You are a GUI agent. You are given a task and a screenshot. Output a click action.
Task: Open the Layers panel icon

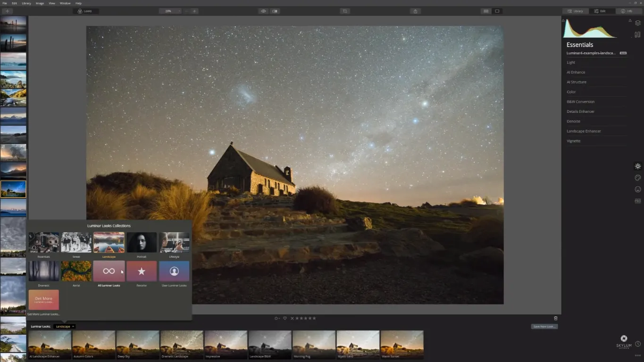[638, 23]
